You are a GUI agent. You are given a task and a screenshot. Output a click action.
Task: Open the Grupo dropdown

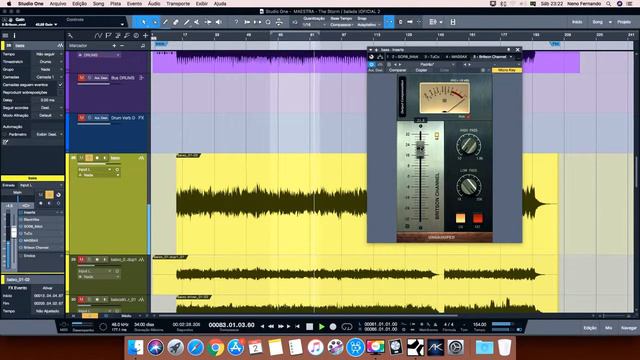(x=48, y=69)
